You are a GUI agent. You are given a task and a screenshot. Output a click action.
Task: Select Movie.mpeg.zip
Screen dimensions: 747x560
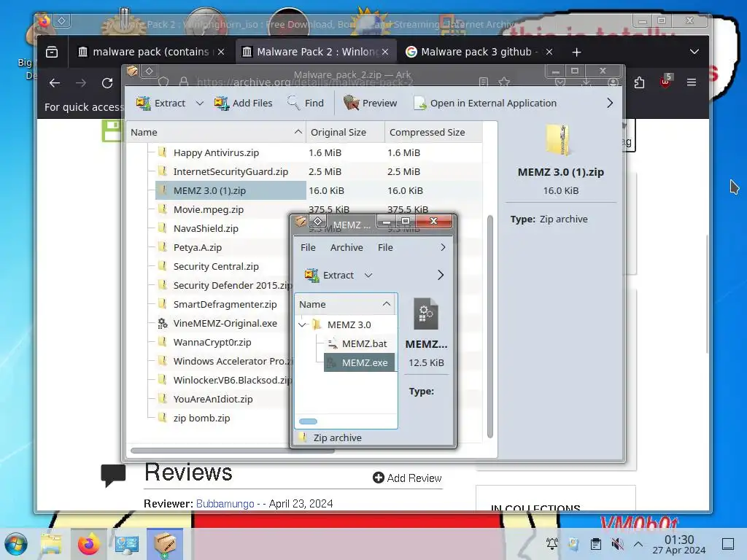point(208,209)
